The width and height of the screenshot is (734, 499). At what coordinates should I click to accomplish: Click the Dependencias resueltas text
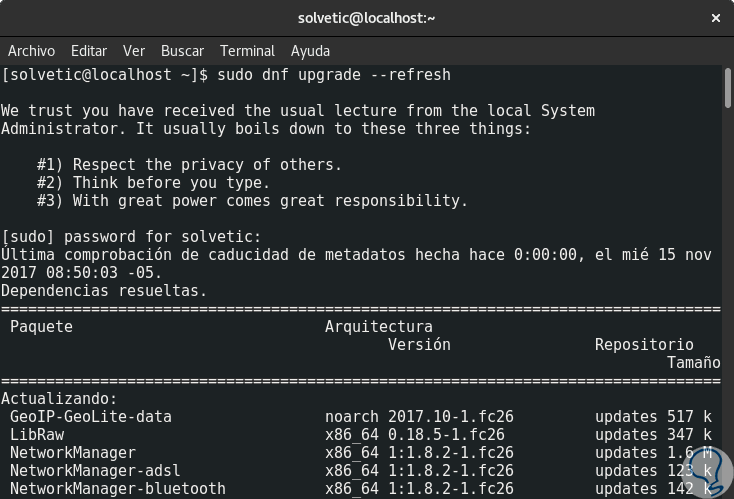pyautogui.click(x=104, y=291)
